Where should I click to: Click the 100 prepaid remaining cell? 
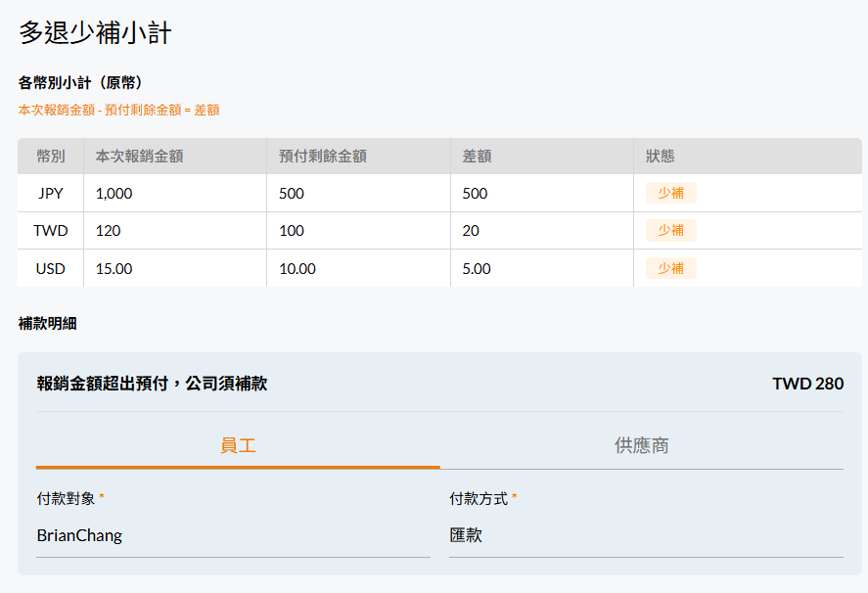coord(359,230)
